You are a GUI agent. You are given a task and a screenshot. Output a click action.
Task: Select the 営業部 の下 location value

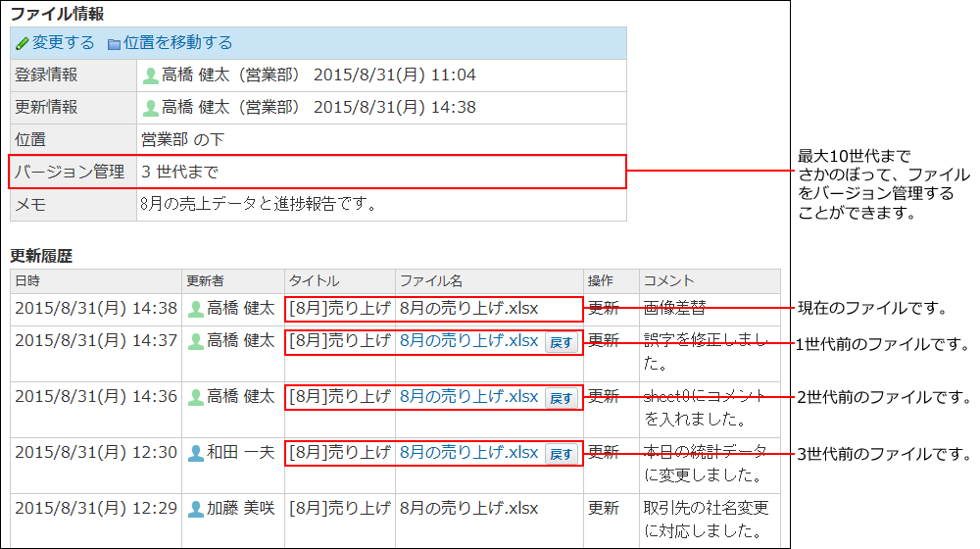(x=182, y=139)
